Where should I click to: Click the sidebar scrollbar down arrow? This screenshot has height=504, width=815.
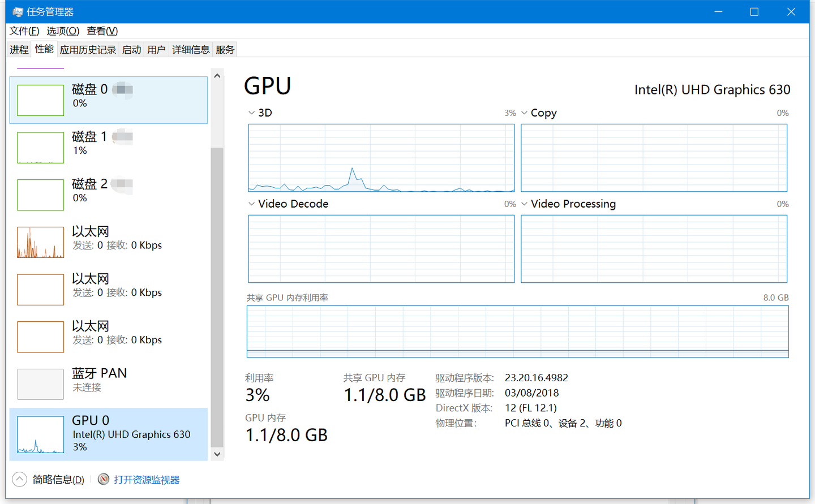click(x=217, y=454)
